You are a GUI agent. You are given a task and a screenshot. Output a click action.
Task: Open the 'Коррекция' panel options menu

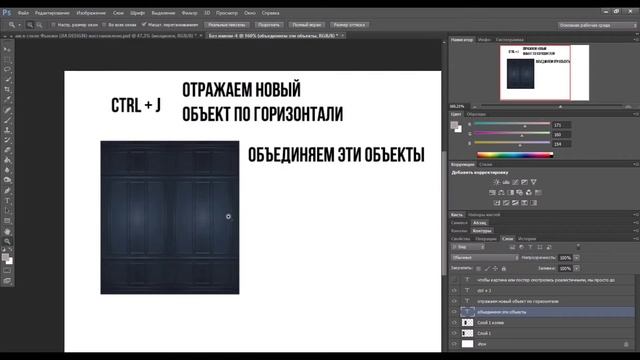[636, 164]
